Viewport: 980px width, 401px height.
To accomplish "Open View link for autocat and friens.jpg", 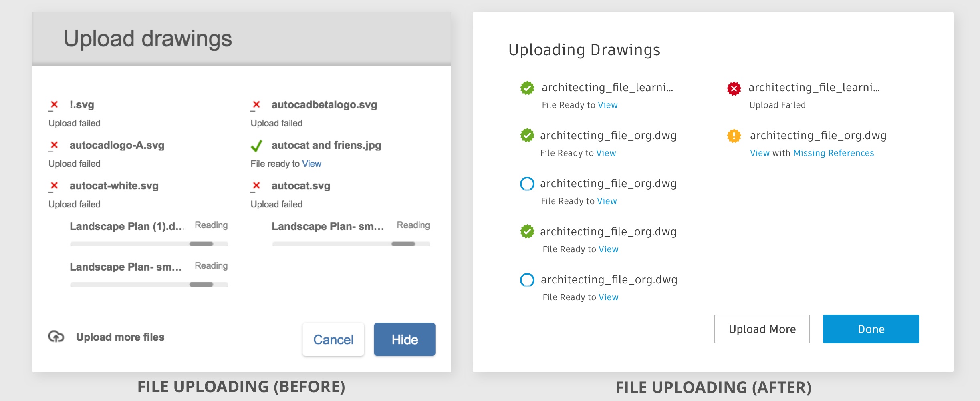I will [312, 164].
